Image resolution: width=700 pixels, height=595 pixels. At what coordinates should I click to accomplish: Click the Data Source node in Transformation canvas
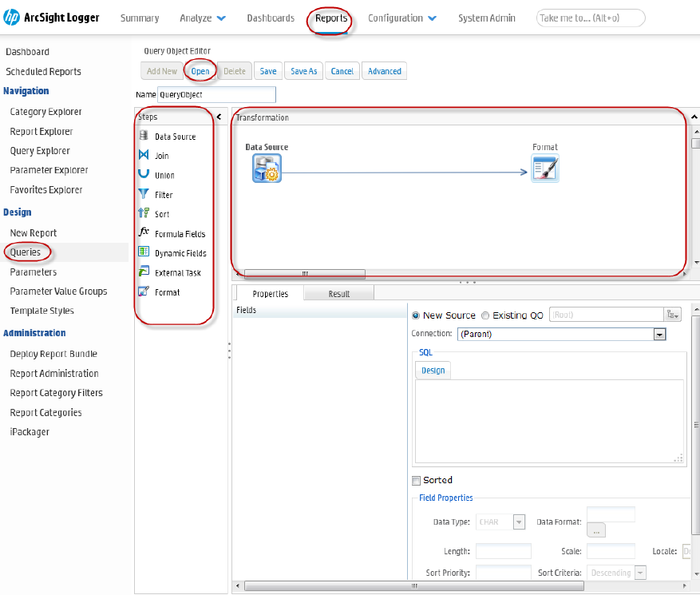coord(267,168)
